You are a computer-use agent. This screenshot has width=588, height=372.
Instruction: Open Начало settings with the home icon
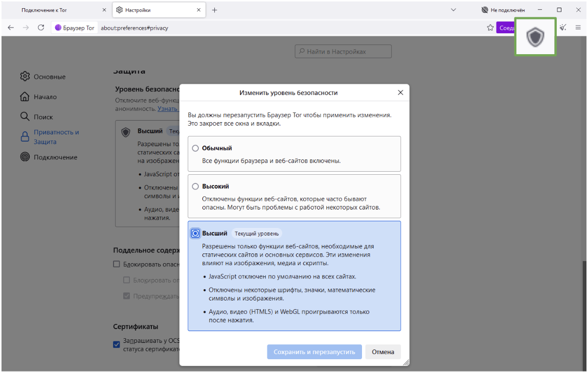pos(25,97)
